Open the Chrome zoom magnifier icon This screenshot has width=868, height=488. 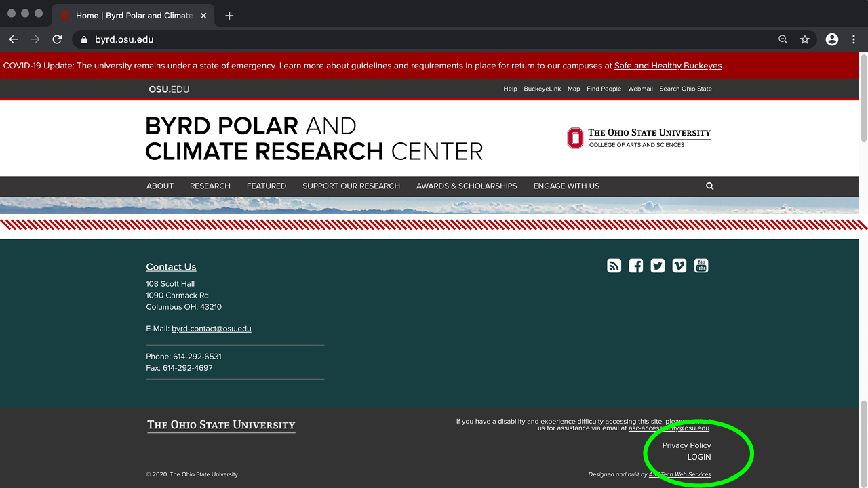(783, 39)
